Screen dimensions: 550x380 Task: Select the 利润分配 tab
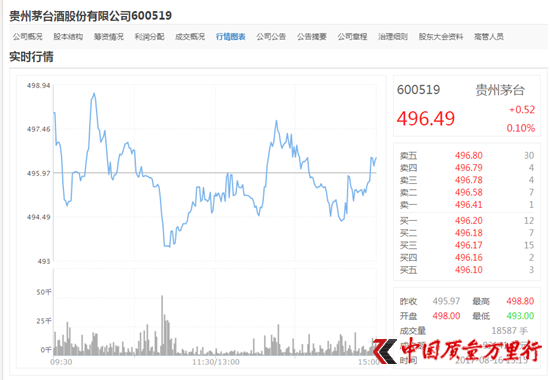(149, 36)
